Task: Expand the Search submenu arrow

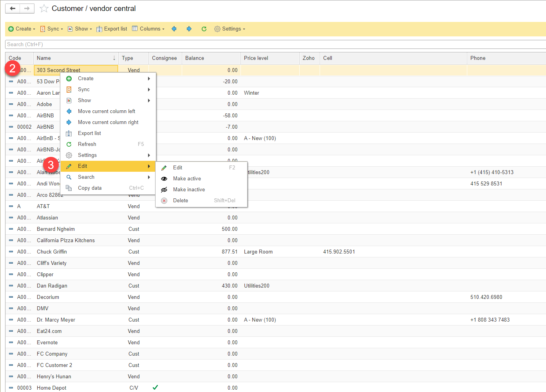Action: (149, 177)
